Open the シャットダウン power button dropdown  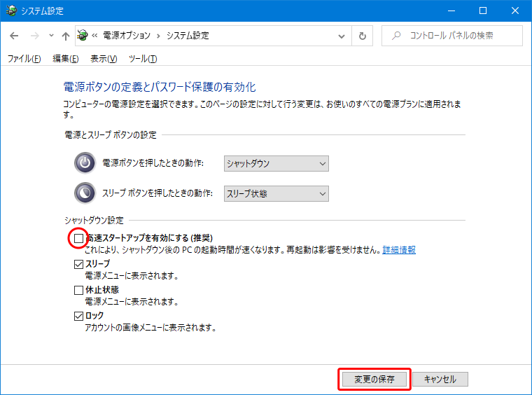276,163
